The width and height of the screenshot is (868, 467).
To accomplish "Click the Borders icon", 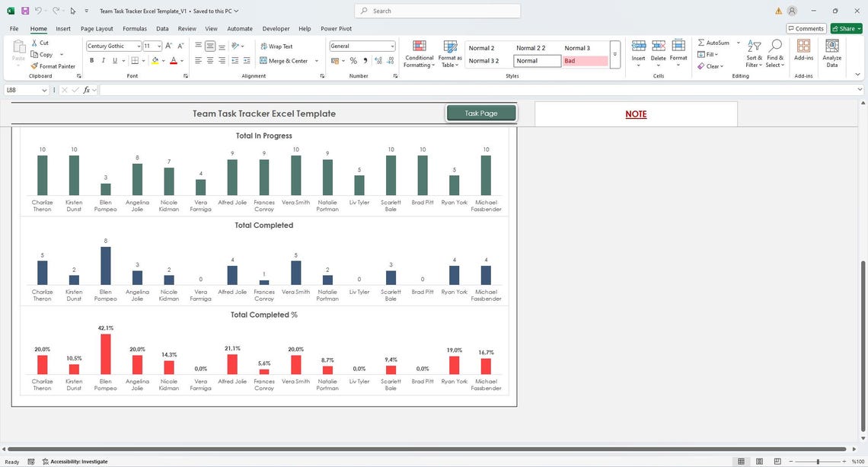I will click(135, 60).
